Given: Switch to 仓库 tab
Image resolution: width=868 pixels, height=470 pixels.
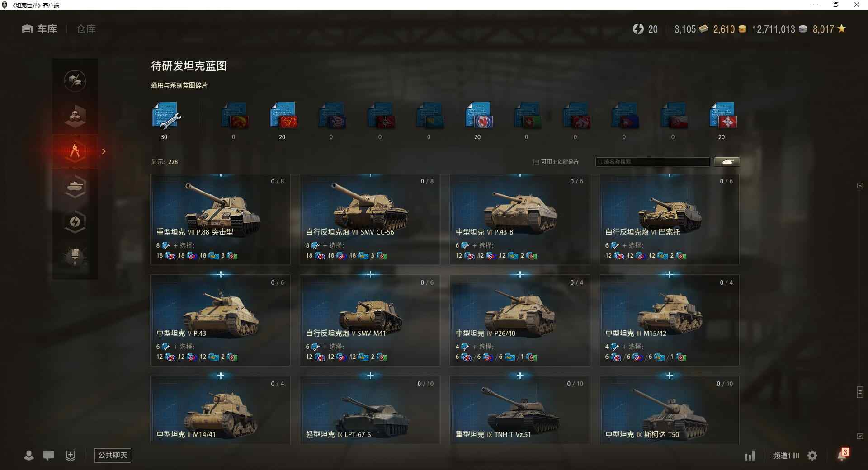Looking at the screenshot, I should coord(86,29).
